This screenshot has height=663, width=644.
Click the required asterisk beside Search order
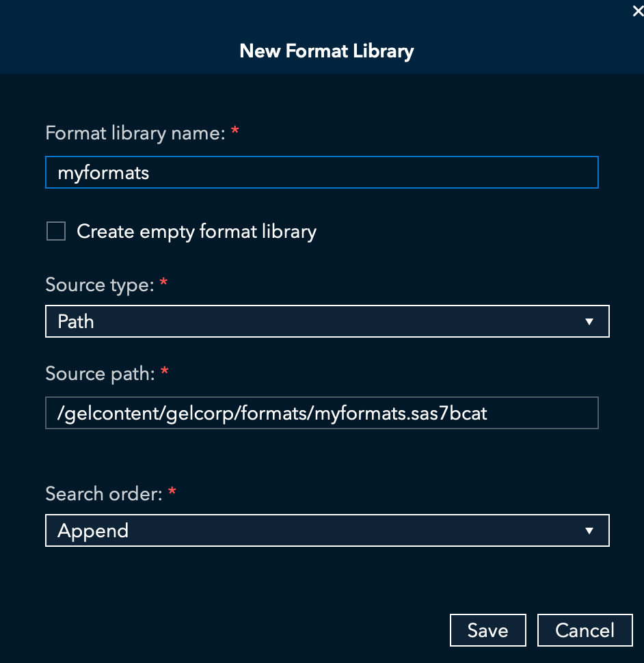(172, 491)
